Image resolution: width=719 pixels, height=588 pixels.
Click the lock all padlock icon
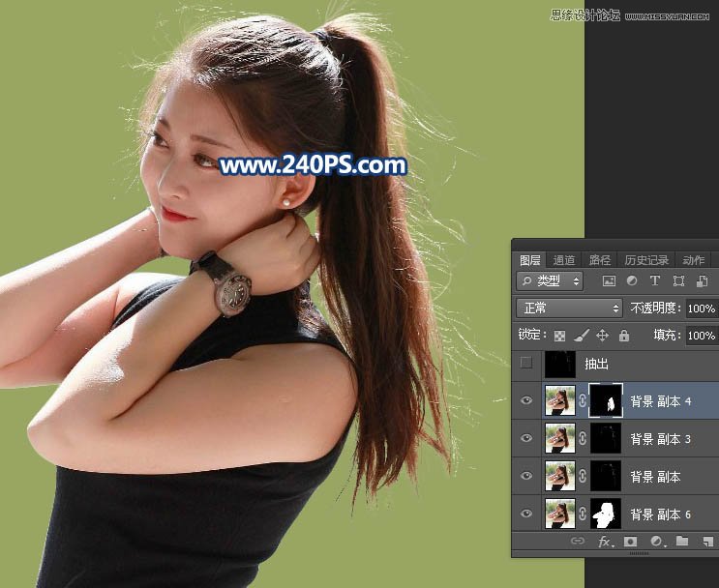coord(623,336)
